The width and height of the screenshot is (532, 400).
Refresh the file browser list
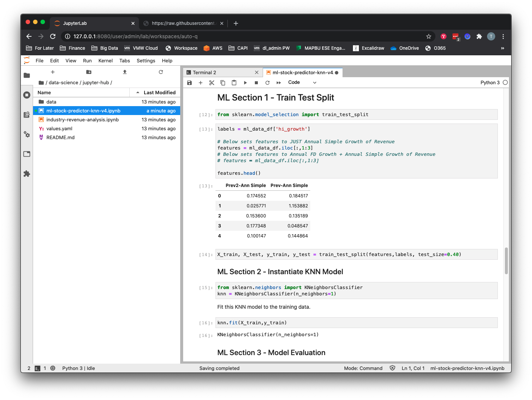click(161, 72)
